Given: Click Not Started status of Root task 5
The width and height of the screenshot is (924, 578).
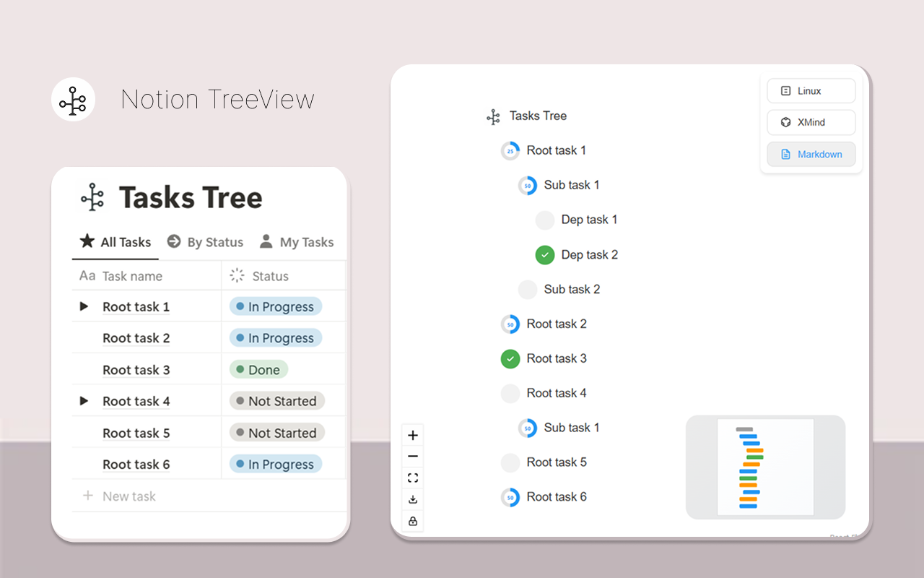Looking at the screenshot, I should [x=277, y=433].
